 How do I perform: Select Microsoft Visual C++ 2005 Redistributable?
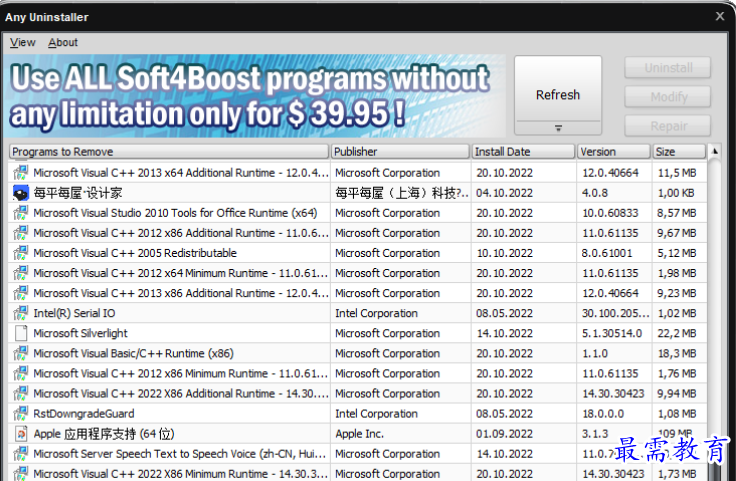(135, 253)
